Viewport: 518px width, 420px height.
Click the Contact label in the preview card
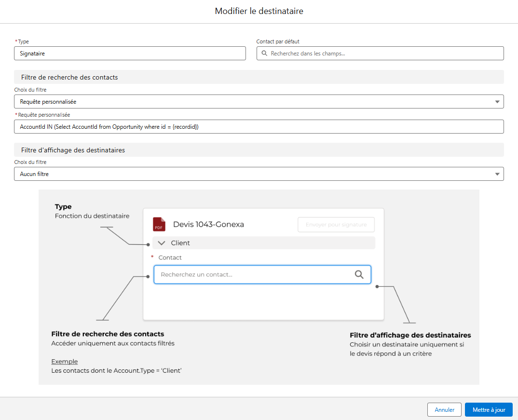point(170,257)
